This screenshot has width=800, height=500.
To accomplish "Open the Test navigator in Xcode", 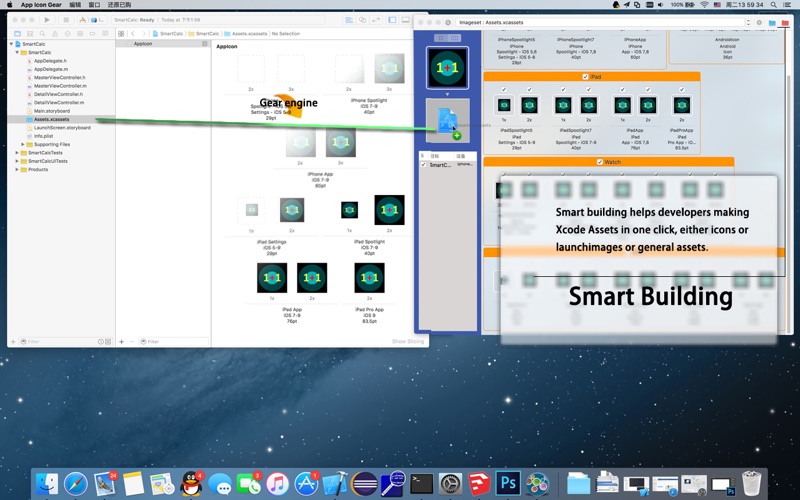I will pos(67,34).
